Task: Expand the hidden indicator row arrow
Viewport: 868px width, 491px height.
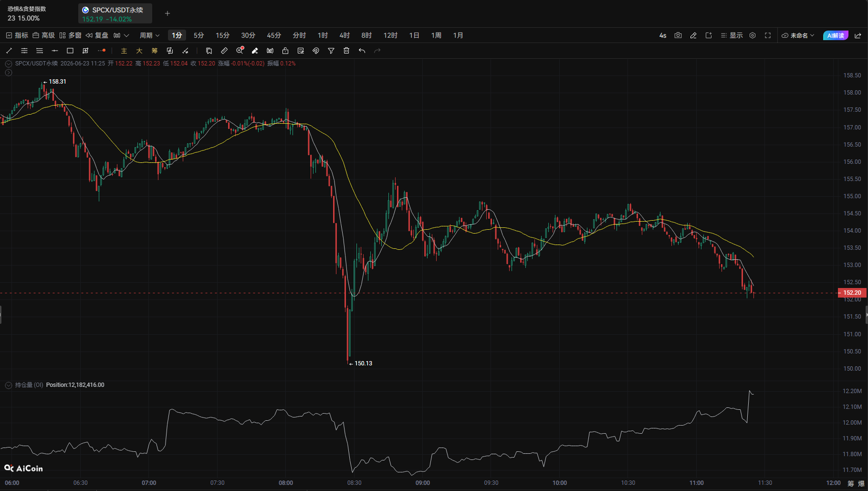Action: coord(9,73)
